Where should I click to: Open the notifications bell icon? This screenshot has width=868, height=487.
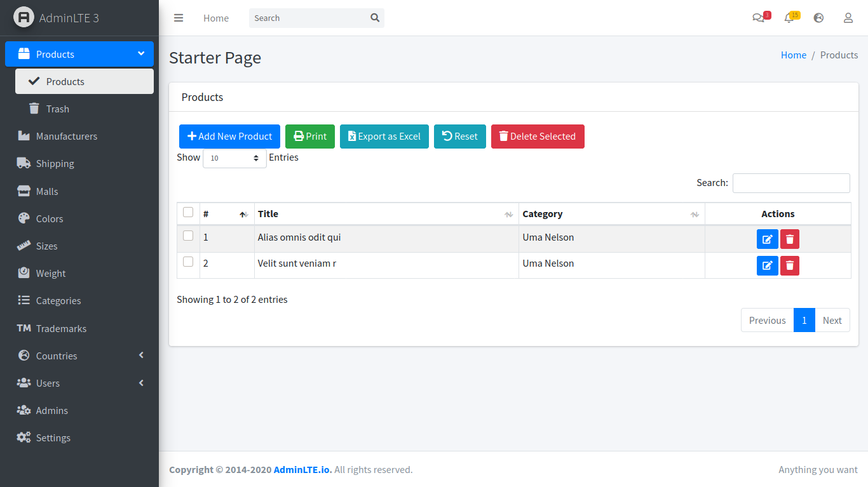pyautogui.click(x=789, y=18)
